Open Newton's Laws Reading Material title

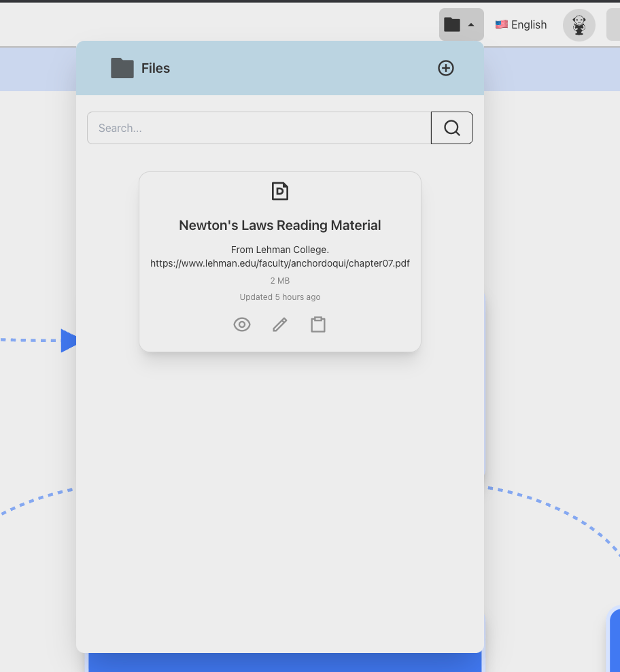coord(280,225)
